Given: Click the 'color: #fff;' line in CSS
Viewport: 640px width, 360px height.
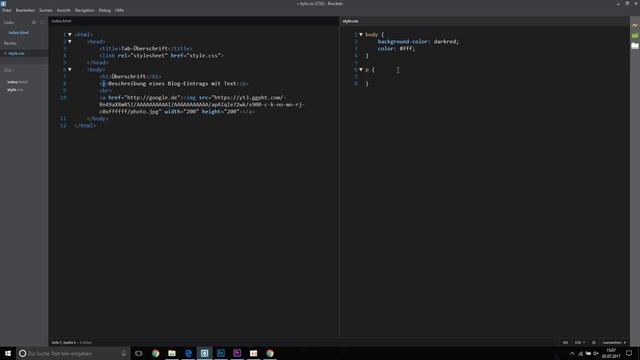Looking at the screenshot, I should [x=396, y=49].
